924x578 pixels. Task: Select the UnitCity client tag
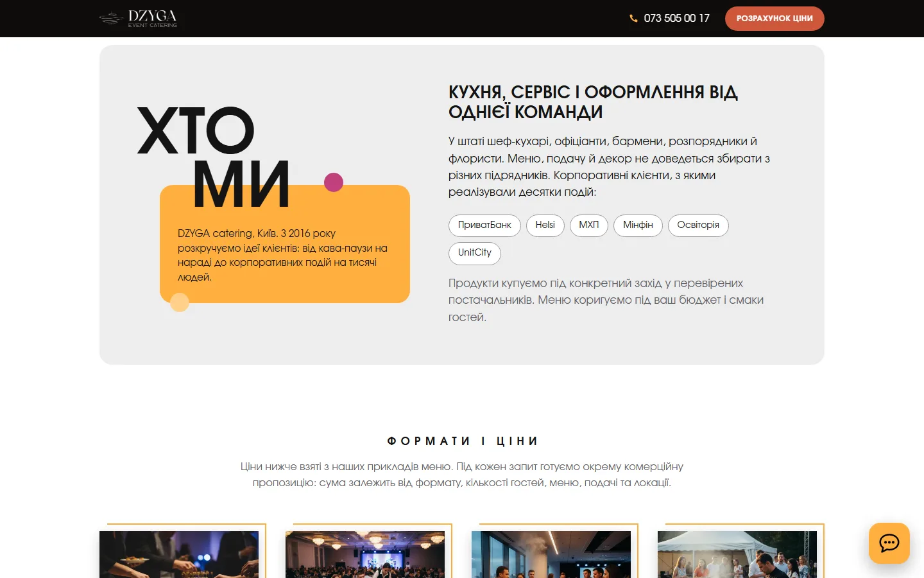click(475, 253)
